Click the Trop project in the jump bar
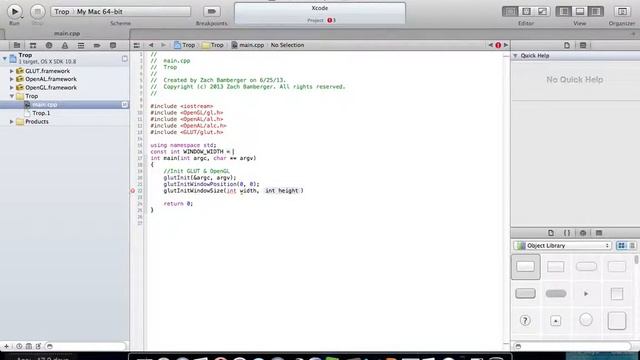 coord(184,45)
